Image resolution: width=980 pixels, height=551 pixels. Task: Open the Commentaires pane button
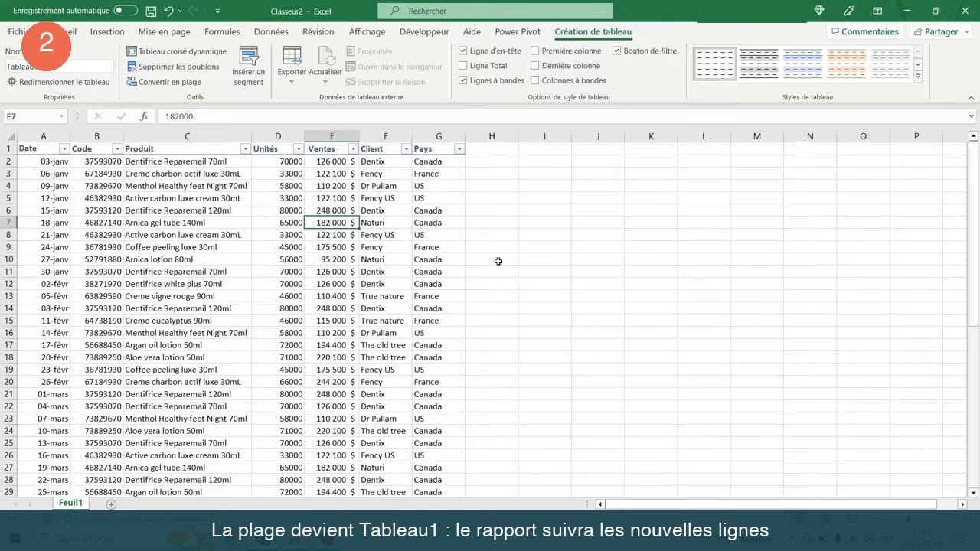click(864, 32)
